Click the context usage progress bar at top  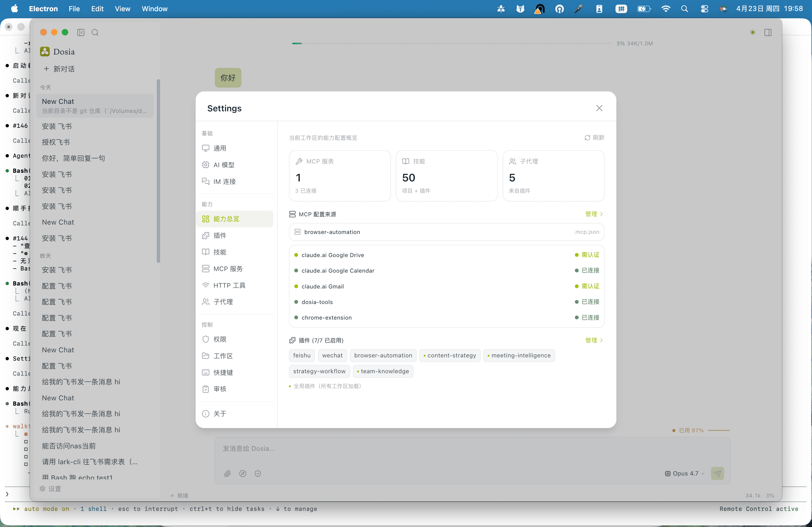pos(452,44)
